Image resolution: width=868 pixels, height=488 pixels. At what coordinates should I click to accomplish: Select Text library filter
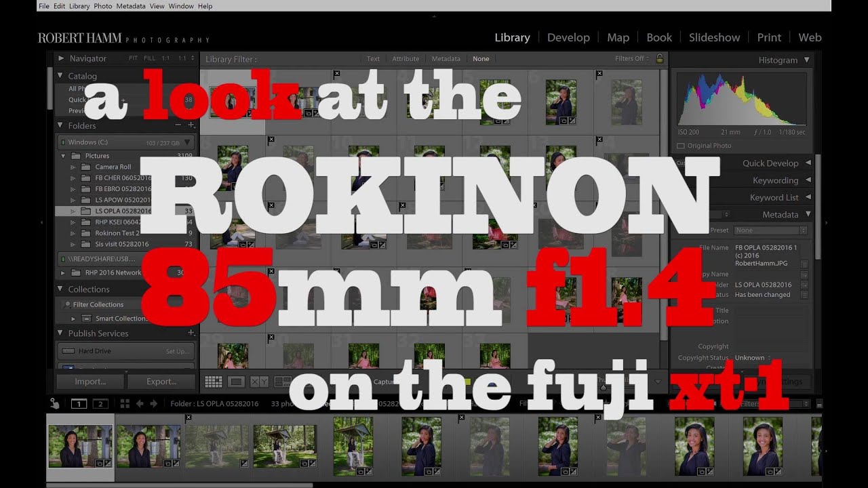point(373,59)
